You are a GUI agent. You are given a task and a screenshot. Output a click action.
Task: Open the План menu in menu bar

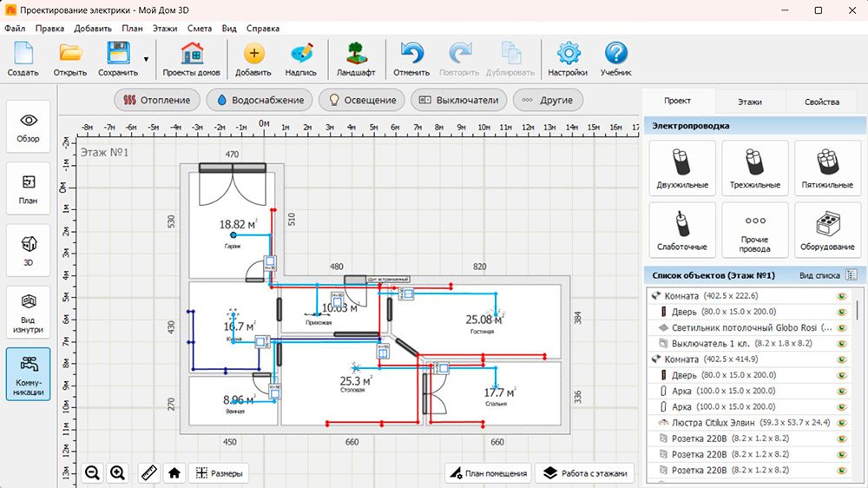132,29
